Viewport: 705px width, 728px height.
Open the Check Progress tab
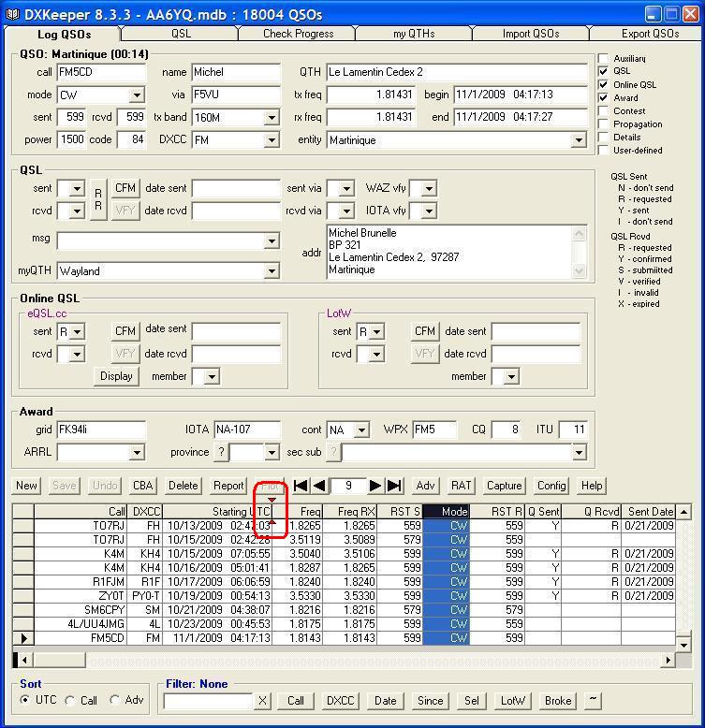click(298, 34)
